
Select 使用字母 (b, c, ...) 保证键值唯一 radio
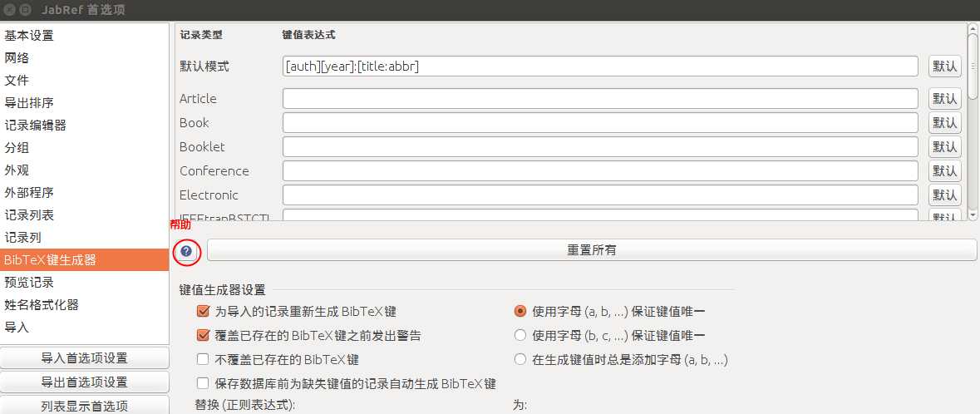pyautogui.click(x=520, y=336)
